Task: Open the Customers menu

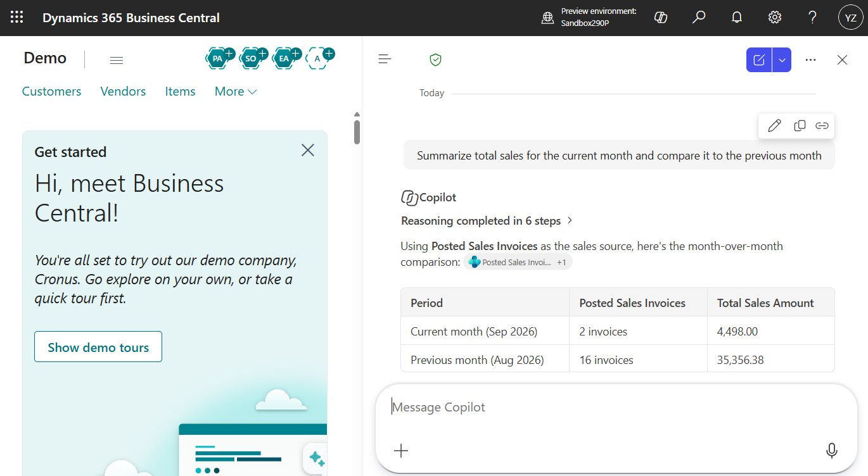Action: pyautogui.click(x=51, y=92)
